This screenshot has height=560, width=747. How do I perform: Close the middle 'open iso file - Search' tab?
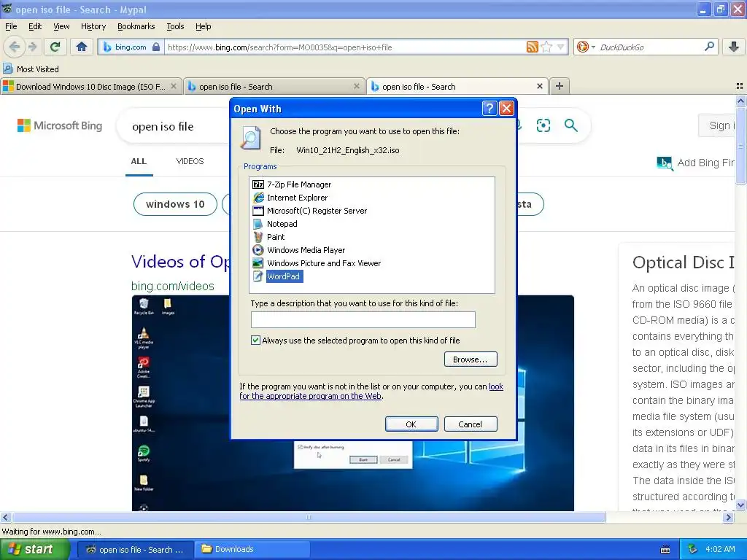(356, 86)
